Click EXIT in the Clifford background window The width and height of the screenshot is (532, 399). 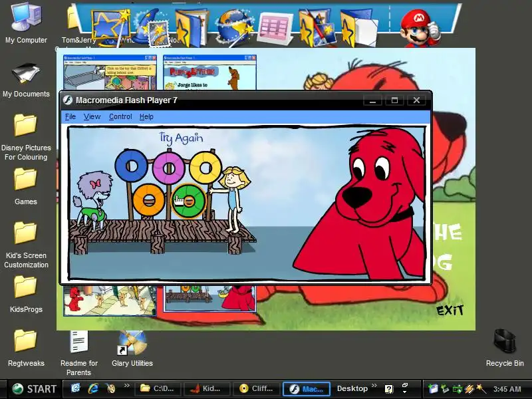click(x=450, y=310)
